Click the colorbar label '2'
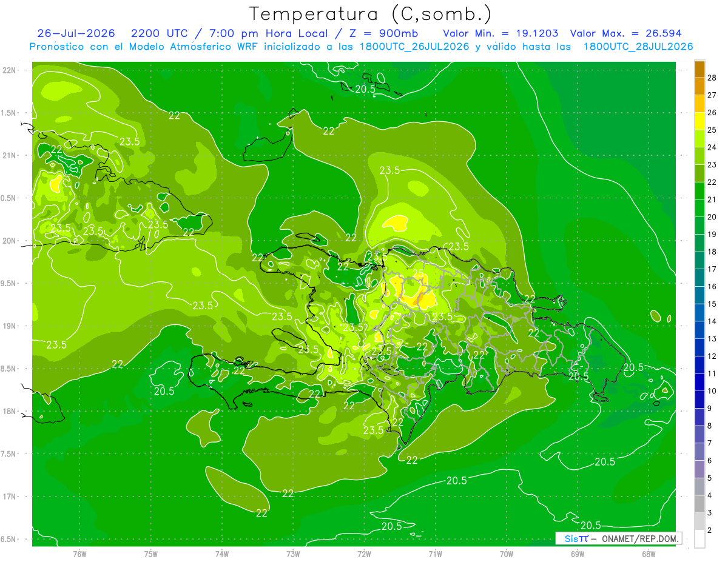Viewport: 728px width, 562px height. [x=710, y=530]
